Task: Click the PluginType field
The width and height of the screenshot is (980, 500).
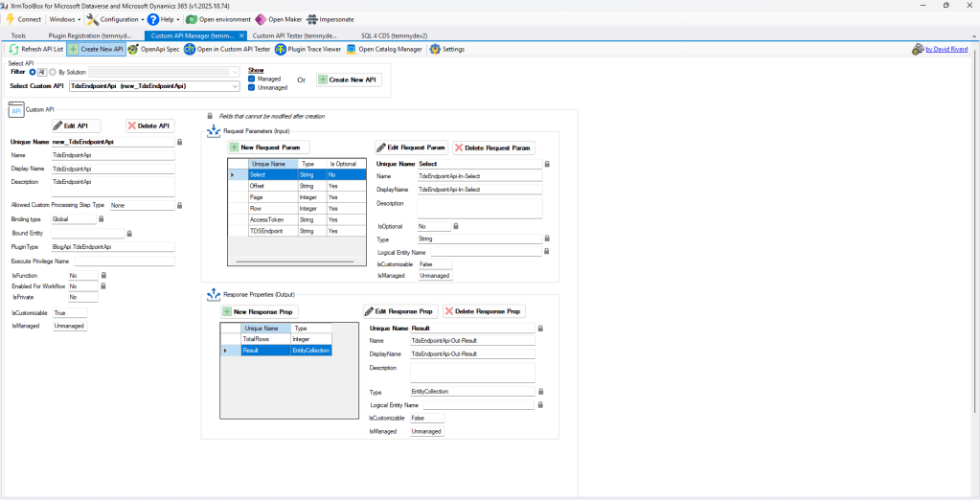Action: coord(112,247)
